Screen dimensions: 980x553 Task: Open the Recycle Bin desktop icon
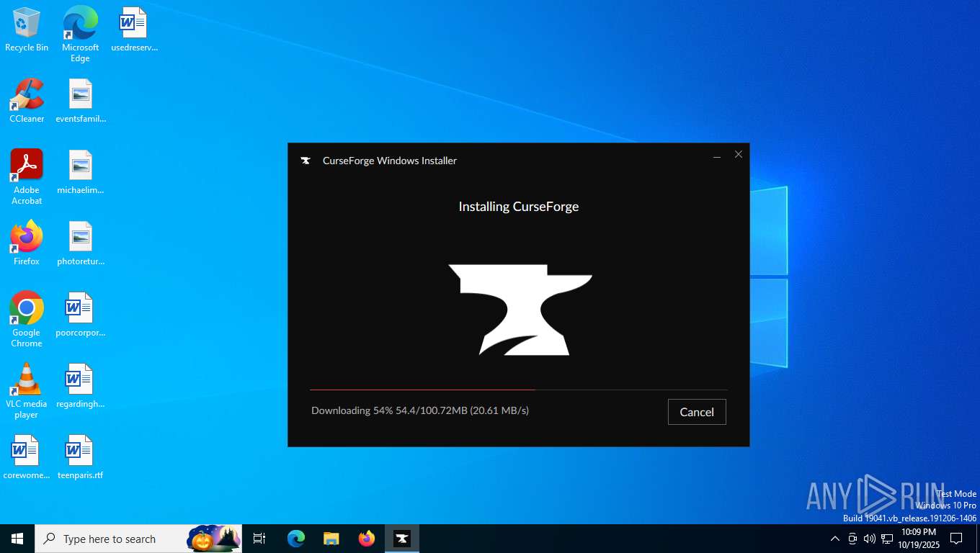[x=27, y=30]
